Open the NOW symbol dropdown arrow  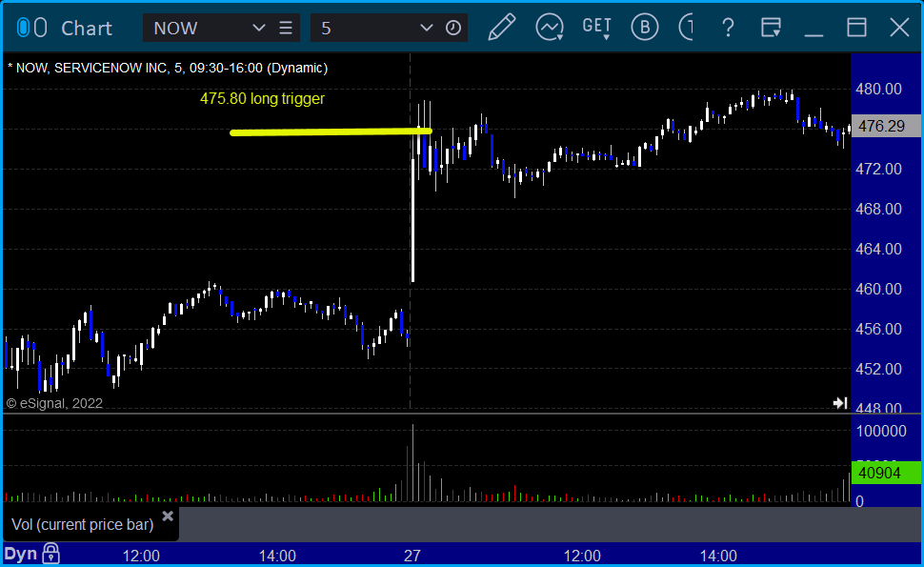pos(258,28)
